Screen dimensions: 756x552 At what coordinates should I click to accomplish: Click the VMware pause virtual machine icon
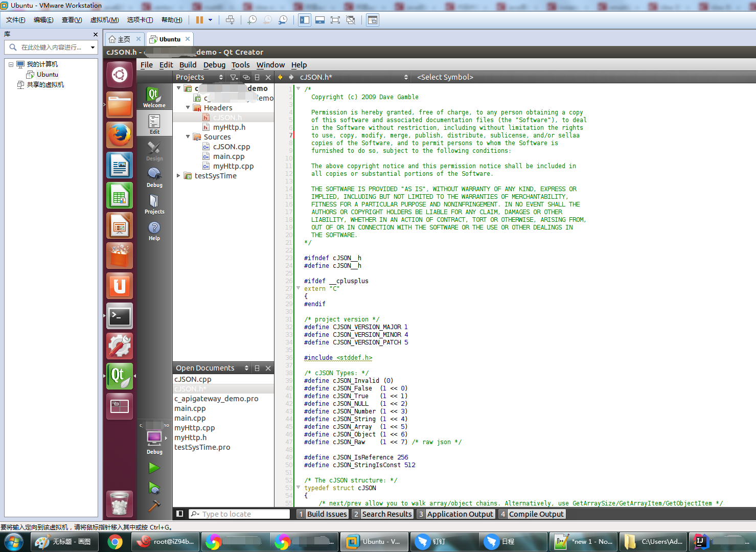coord(199,20)
